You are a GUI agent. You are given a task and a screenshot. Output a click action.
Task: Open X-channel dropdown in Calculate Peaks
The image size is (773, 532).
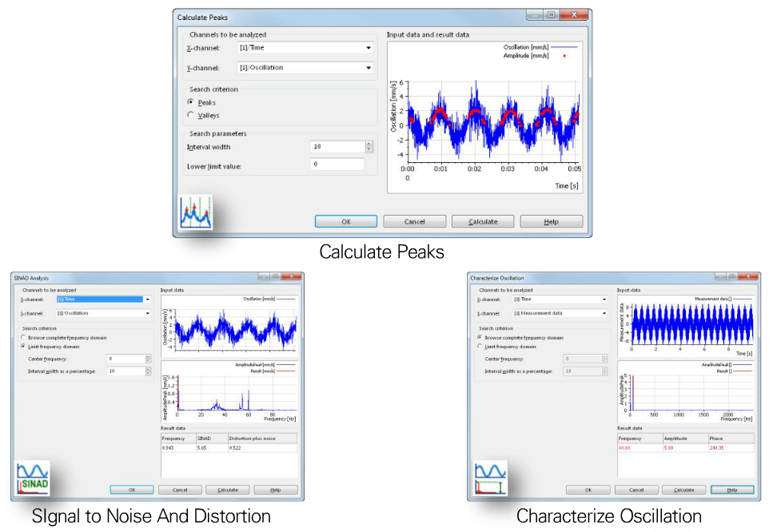click(369, 48)
